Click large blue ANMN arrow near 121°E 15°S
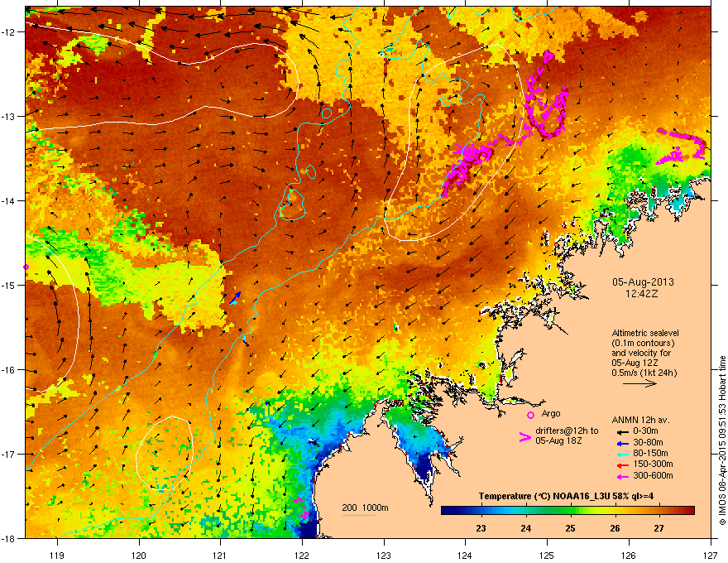The width and height of the screenshot is (728, 563). point(236,298)
